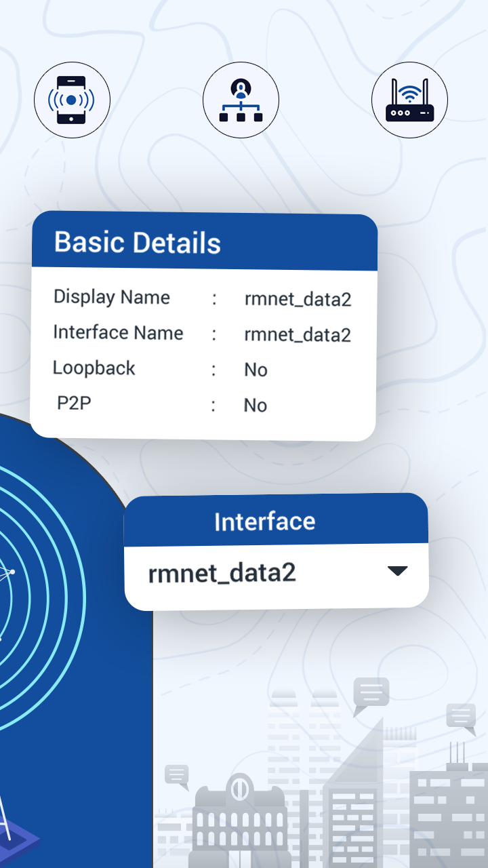Screen dimensions: 488x868
Task: Select the WiFi router icon
Action: click(x=409, y=100)
